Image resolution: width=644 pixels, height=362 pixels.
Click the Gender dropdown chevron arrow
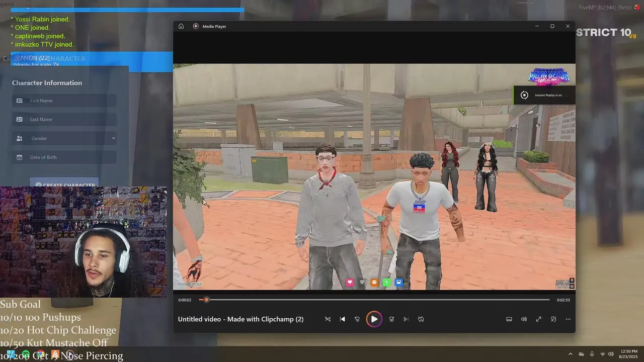[113, 138]
